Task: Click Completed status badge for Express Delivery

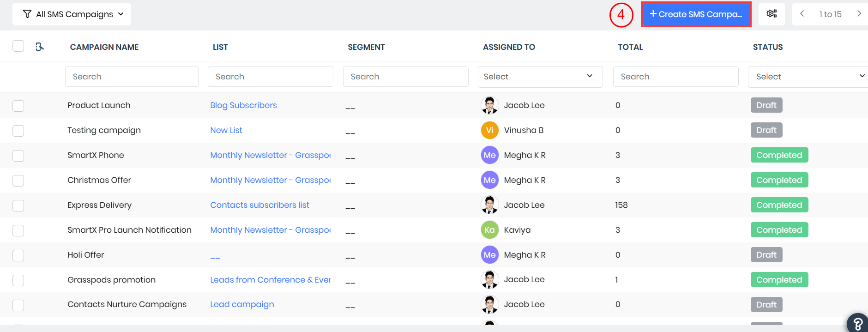Action: pyautogui.click(x=779, y=205)
